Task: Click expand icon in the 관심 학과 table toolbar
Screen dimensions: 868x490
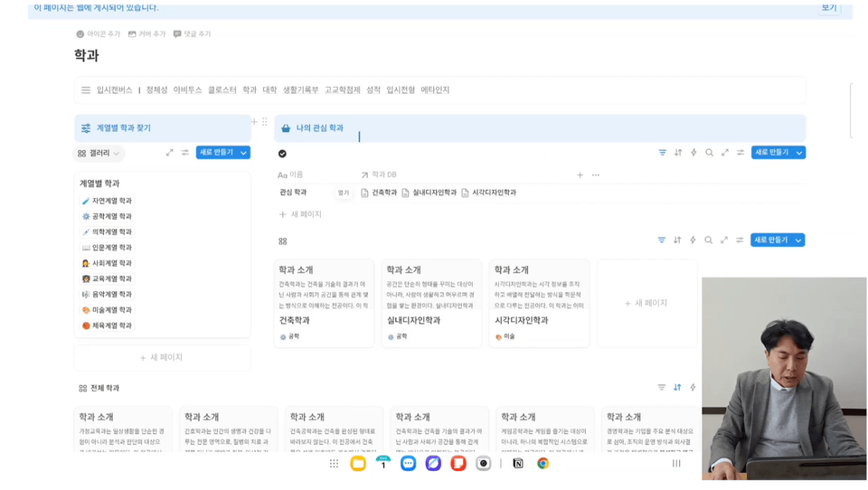Action: [724, 152]
